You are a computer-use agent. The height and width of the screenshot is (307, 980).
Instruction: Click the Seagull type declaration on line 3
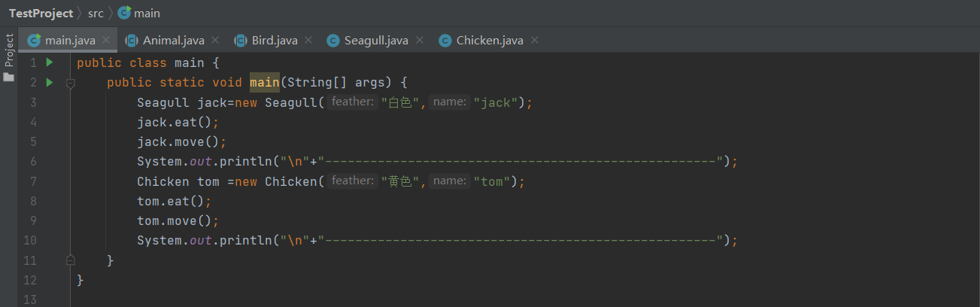tap(162, 102)
